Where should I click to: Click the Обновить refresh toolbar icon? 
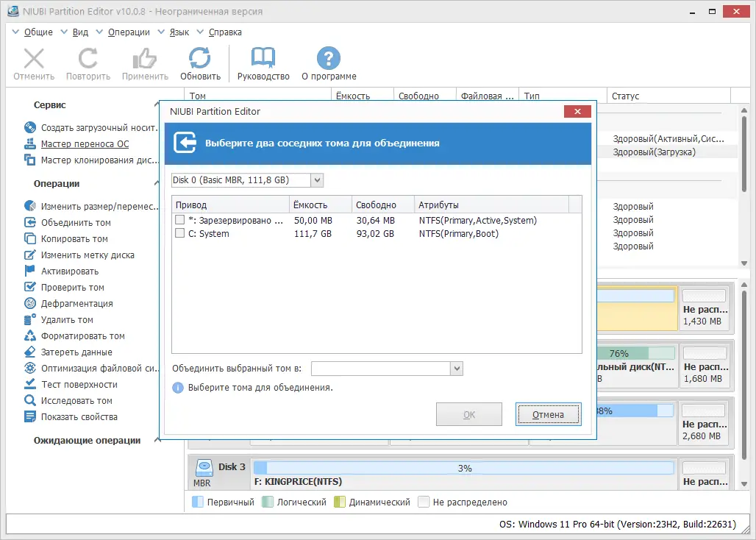click(x=199, y=58)
